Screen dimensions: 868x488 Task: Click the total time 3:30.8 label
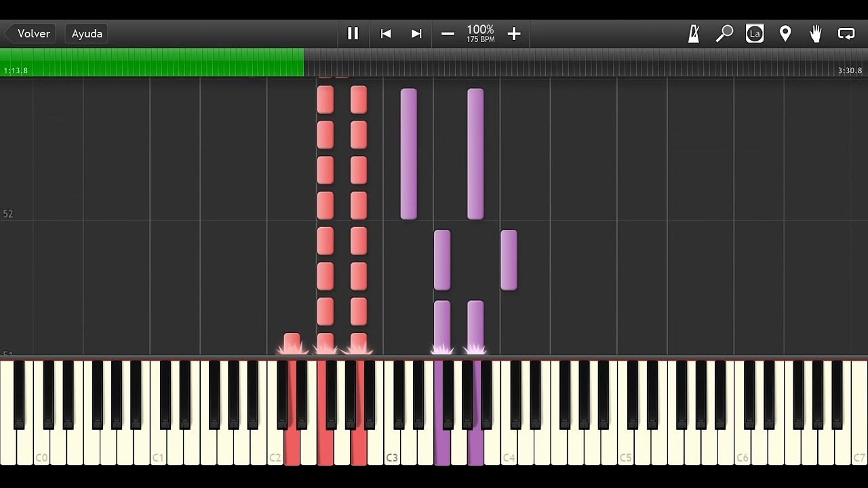pyautogui.click(x=850, y=70)
